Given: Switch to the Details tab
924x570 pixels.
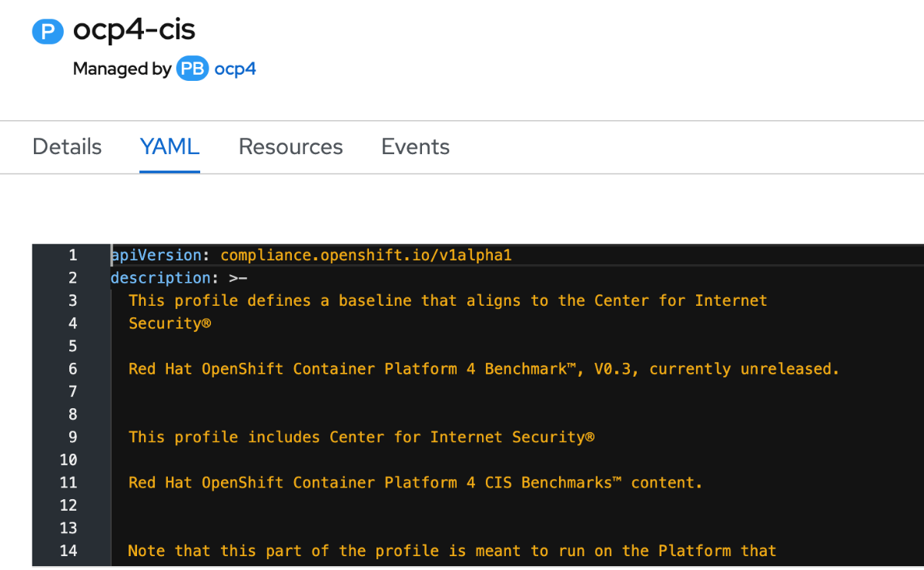Looking at the screenshot, I should click(x=66, y=146).
